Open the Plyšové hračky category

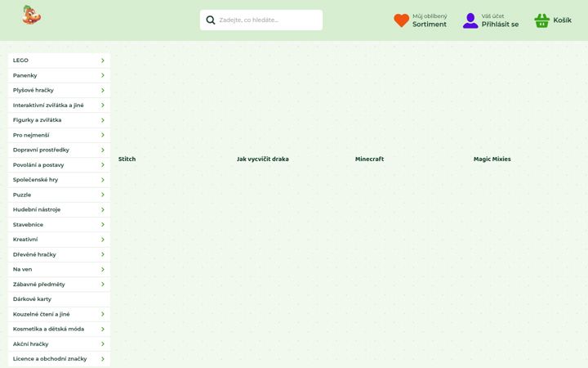click(59, 90)
